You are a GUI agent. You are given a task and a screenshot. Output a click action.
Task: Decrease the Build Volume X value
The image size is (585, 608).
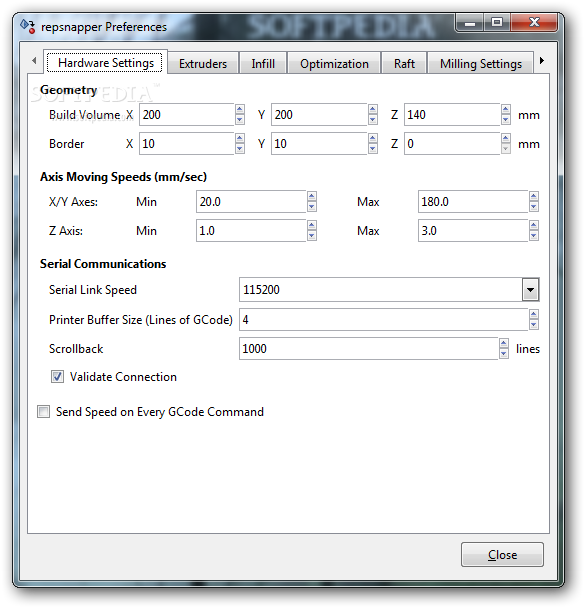240,119
